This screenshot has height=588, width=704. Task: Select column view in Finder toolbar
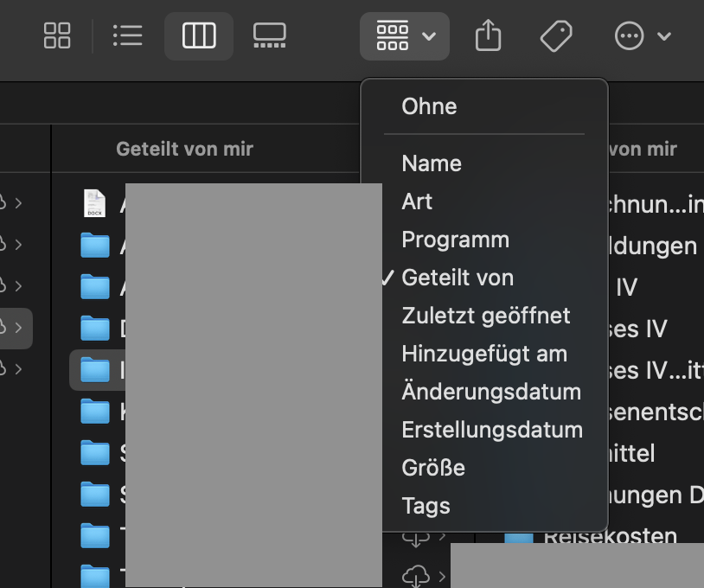click(199, 35)
